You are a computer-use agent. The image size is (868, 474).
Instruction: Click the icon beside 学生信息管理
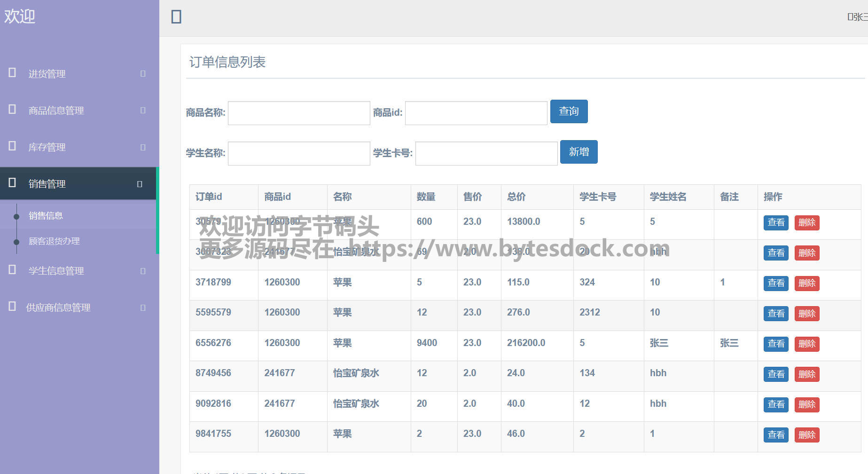[12, 270]
